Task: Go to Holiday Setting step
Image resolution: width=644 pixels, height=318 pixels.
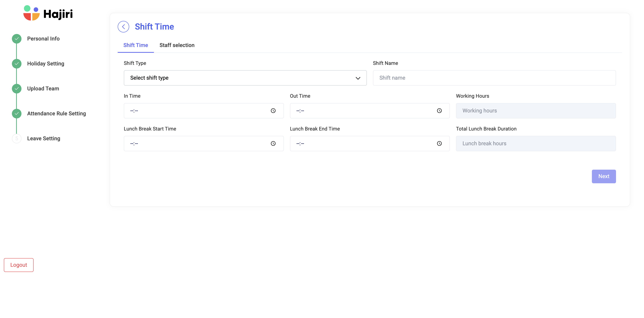Action: point(45,64)
